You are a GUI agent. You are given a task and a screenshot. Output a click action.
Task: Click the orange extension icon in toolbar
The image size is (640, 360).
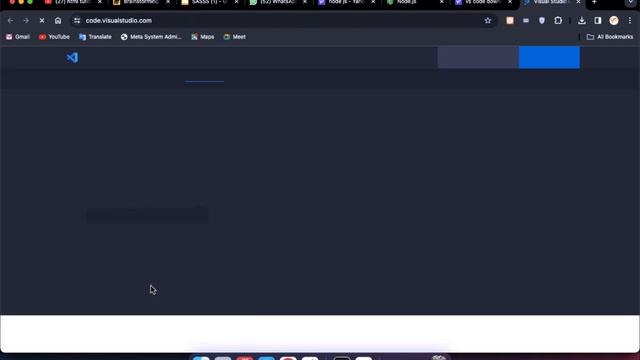pos(510,20)
